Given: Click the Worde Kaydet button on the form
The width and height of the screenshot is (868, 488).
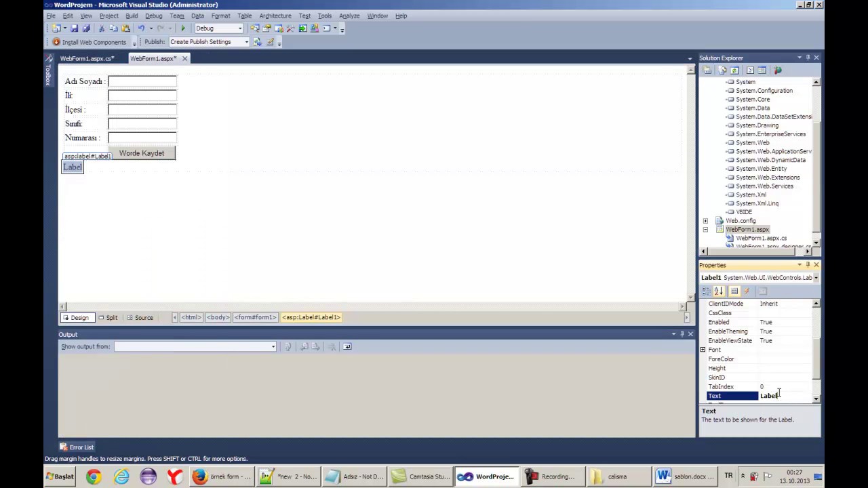Looking at the screenshot, I should tap(142, 153).
